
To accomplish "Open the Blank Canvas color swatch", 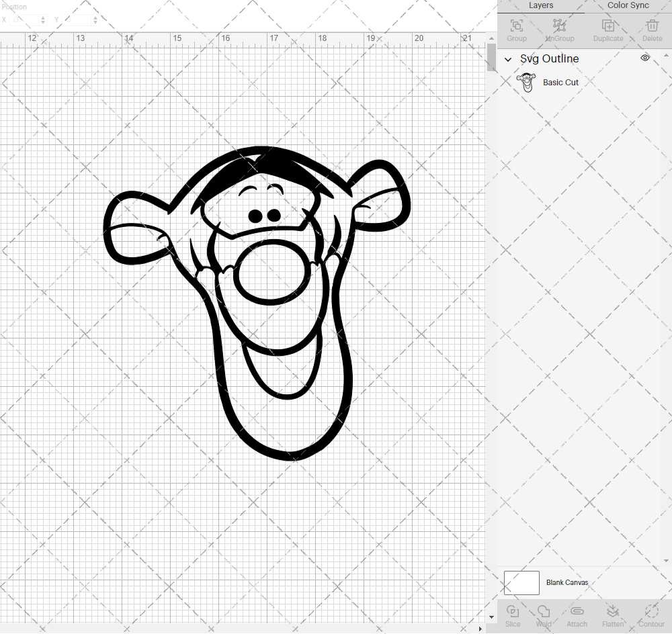I will click(x=521, y=582).
